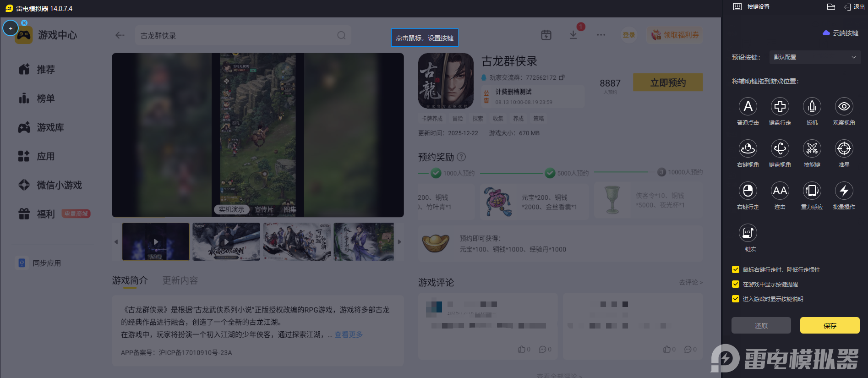The image size is (868, 378).
Task: Open 同步应用 in the sidebar
Action: click(x=39, y=263)
